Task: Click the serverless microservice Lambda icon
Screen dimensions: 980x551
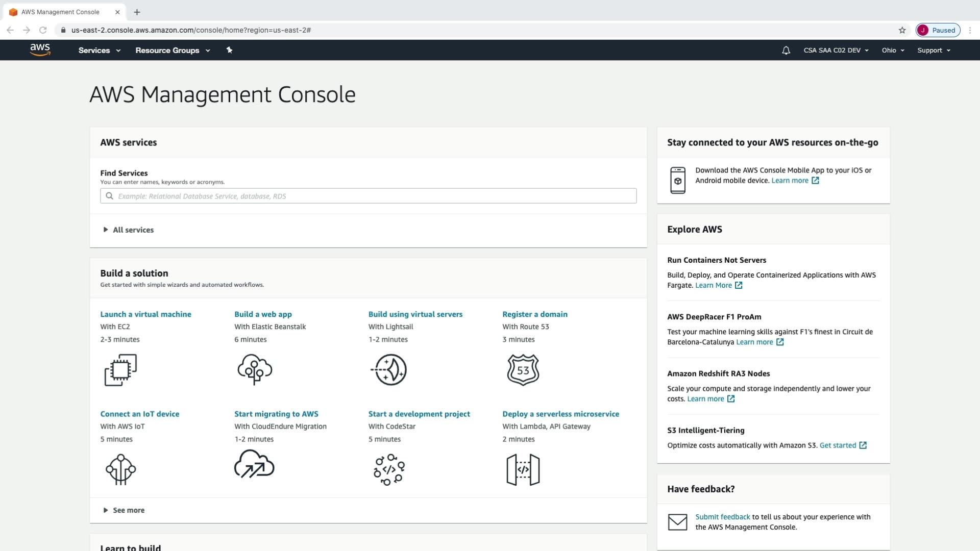Action: tap(523, 469)
